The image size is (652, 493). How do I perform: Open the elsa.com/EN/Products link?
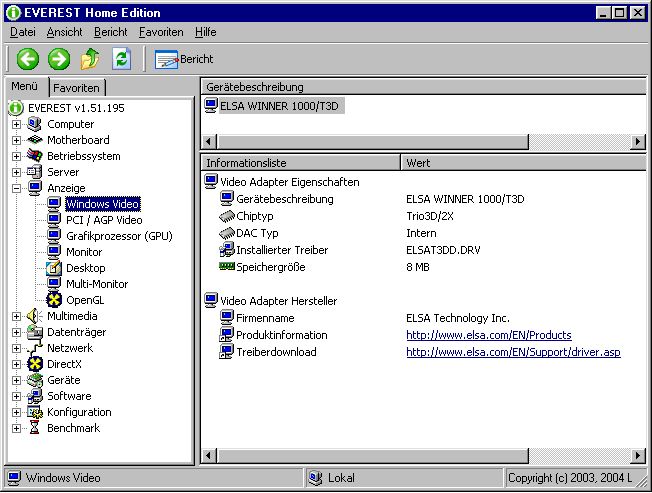[489, 335]
